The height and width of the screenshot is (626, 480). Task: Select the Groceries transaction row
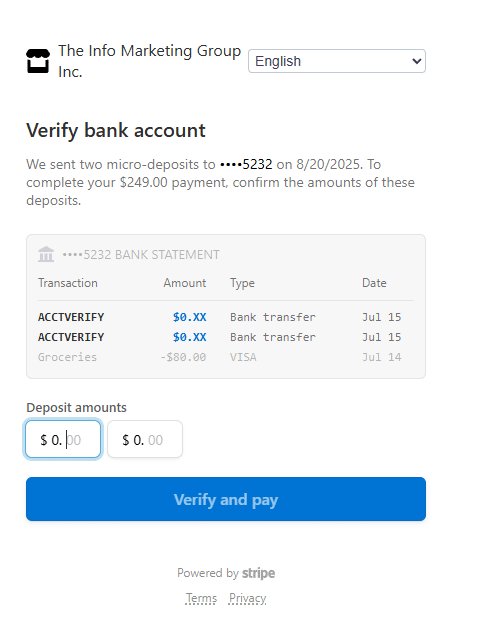pos(226,357)
